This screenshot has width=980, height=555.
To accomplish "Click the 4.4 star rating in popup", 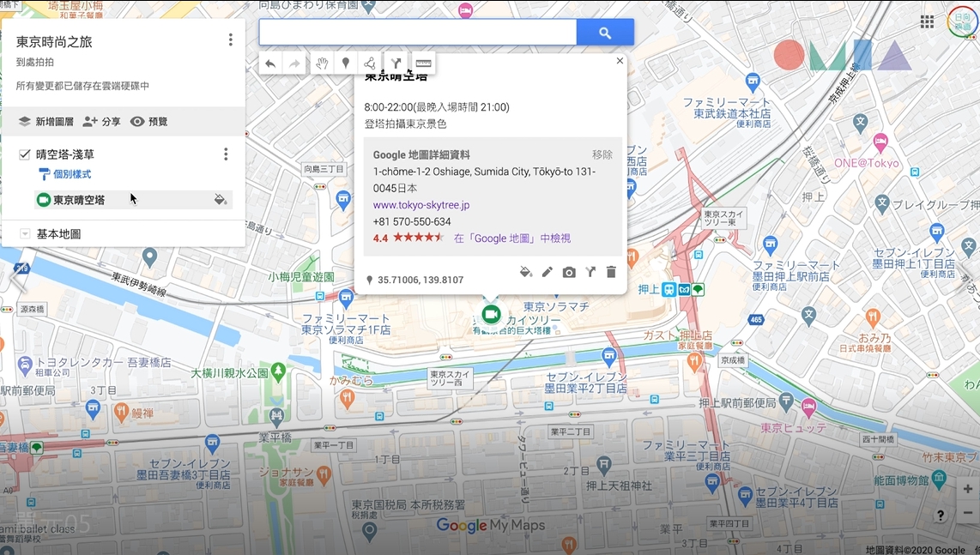I will point(408,238).
